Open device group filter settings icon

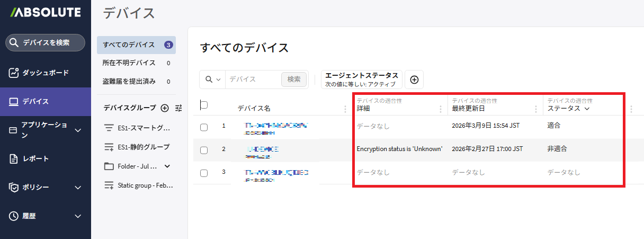point(178,108)
